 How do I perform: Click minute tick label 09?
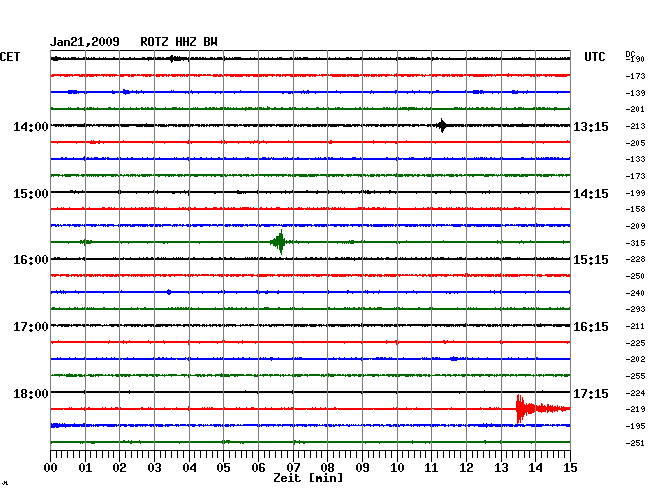(362, 467)
